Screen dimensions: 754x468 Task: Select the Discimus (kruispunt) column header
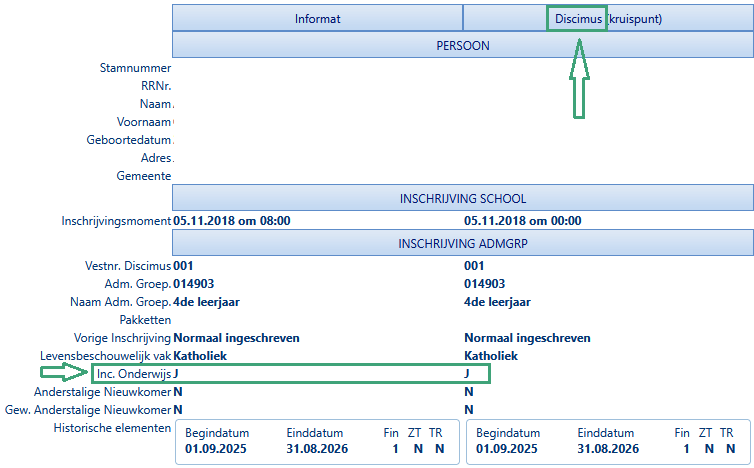point(609,19)
